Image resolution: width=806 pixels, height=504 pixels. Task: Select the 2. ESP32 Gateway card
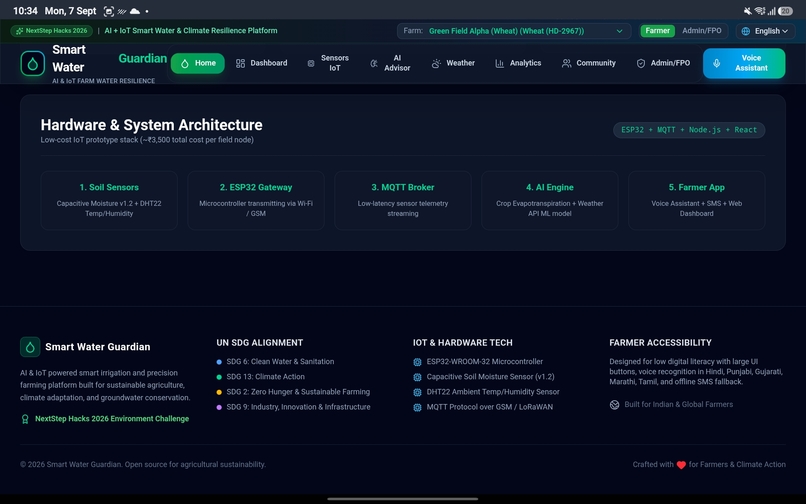click(x=256, y=201)
